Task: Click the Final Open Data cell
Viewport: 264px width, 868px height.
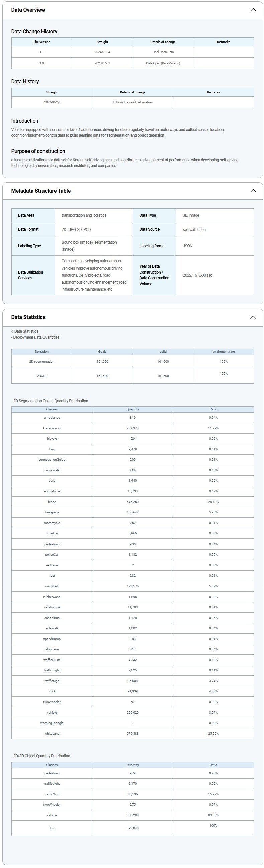Action: (x=163, y=52)
